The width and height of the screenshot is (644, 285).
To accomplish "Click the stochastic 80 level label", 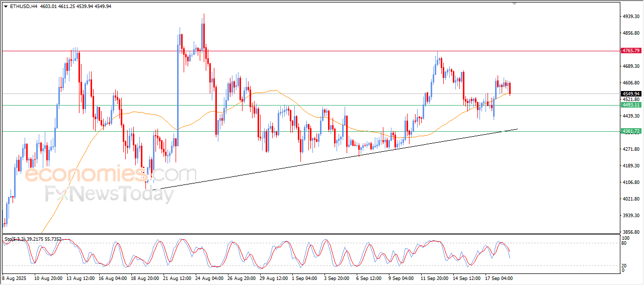I will [x=624, y=243].
